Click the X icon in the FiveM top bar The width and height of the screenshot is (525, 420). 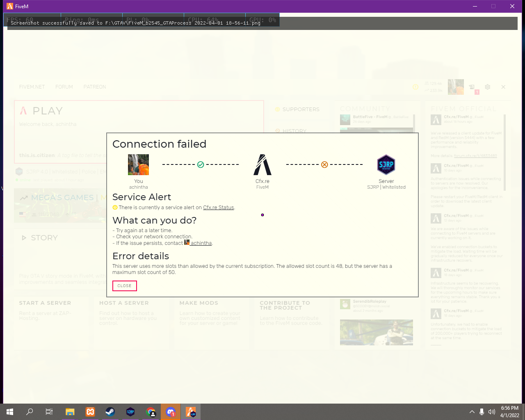(503, 87)
